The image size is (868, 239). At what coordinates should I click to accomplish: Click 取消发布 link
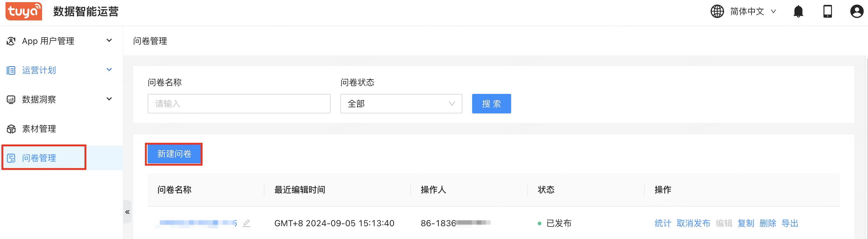694,223
